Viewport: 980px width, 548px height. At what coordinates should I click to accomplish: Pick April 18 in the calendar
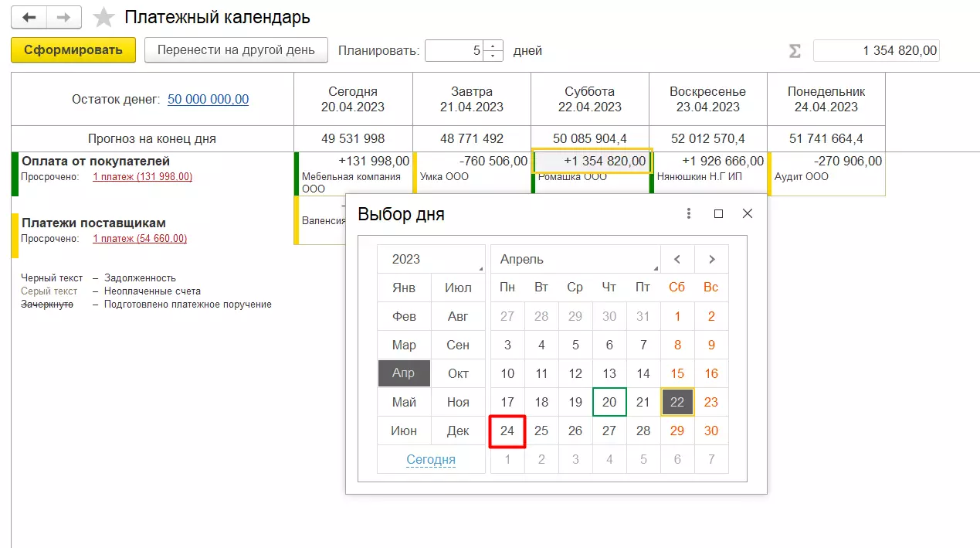pos(541,402)
